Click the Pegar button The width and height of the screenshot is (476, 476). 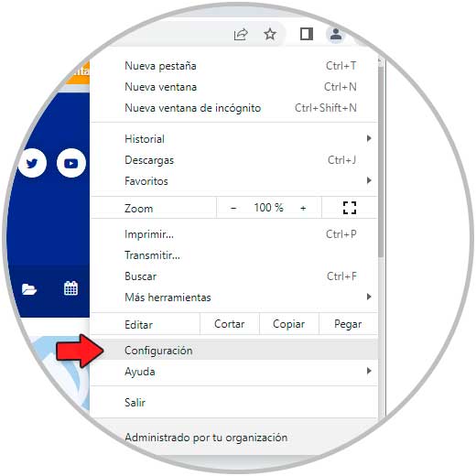pos(348,324)
